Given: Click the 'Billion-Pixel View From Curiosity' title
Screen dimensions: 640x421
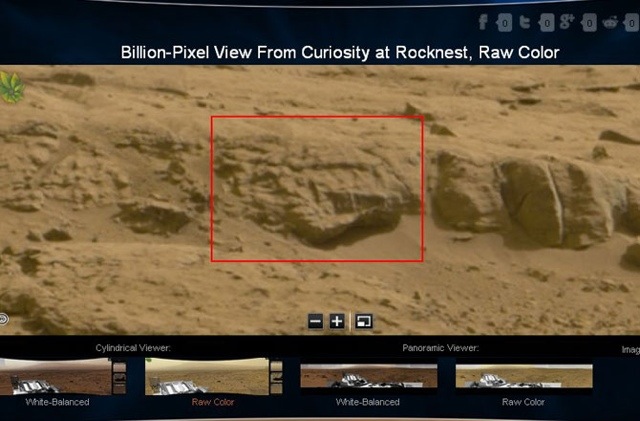Looking at the screenshot, I should [340, 53].
